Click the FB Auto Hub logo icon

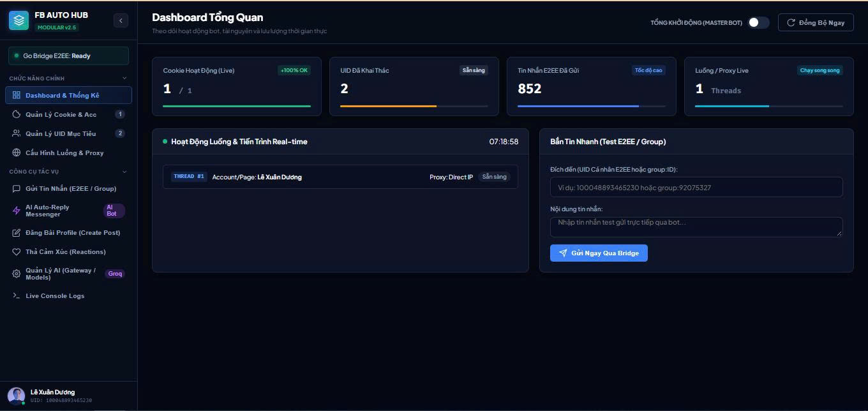19,20
